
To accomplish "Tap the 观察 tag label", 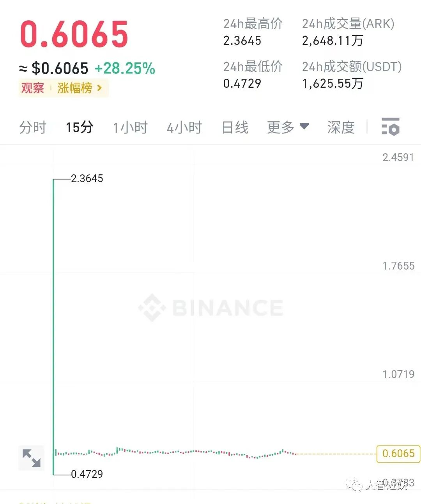I will pos(32,88).
